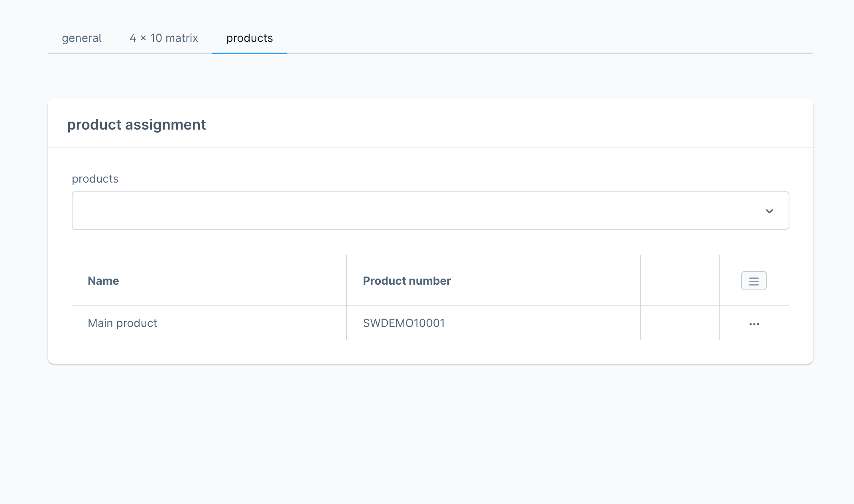Open the Main product row actions menu
This screenshot has height=504, width=854.
tap(754, 324)
